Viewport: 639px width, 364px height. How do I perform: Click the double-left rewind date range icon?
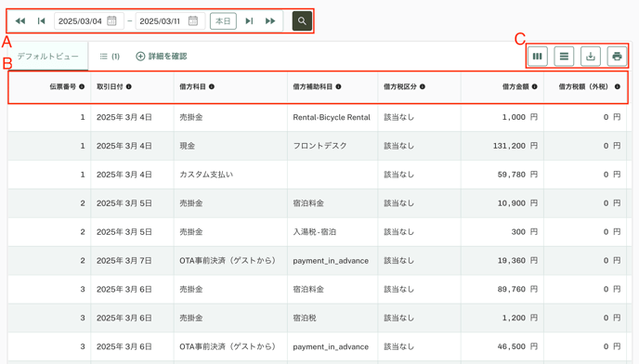(x=20, y=20)
